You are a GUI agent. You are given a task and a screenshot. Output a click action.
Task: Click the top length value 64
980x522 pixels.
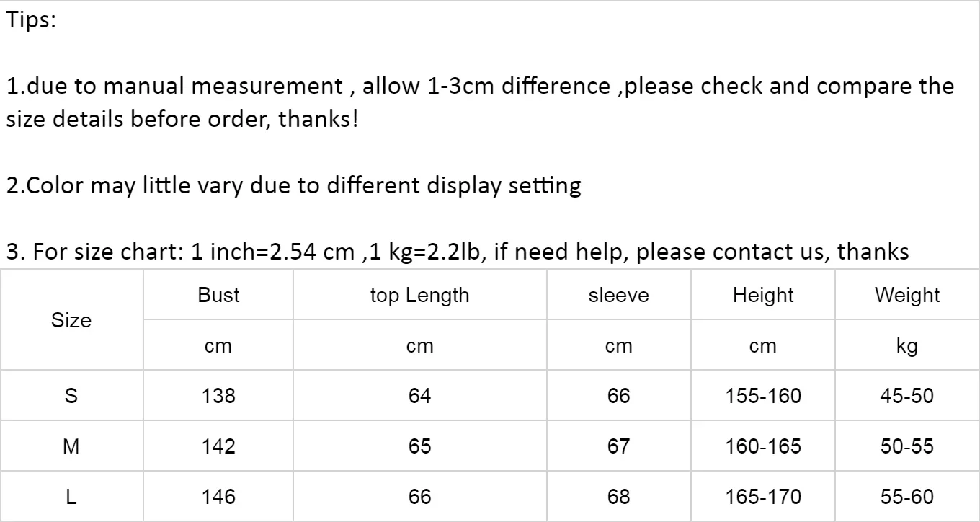[x=419, y=396]
